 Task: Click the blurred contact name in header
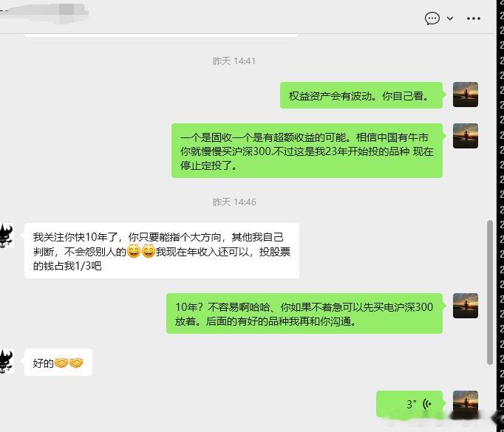click(x=44, y=13)
